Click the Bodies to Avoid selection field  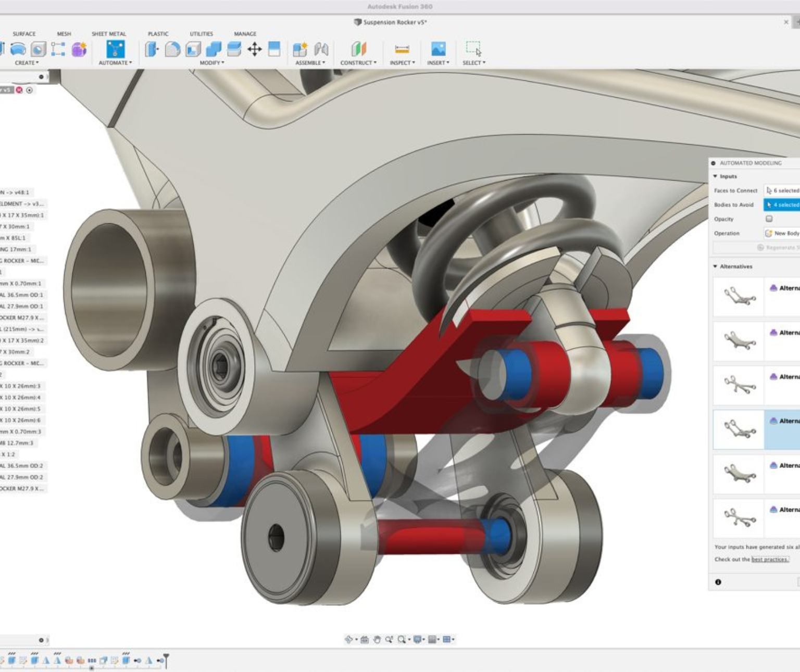(x=782, y=205)
